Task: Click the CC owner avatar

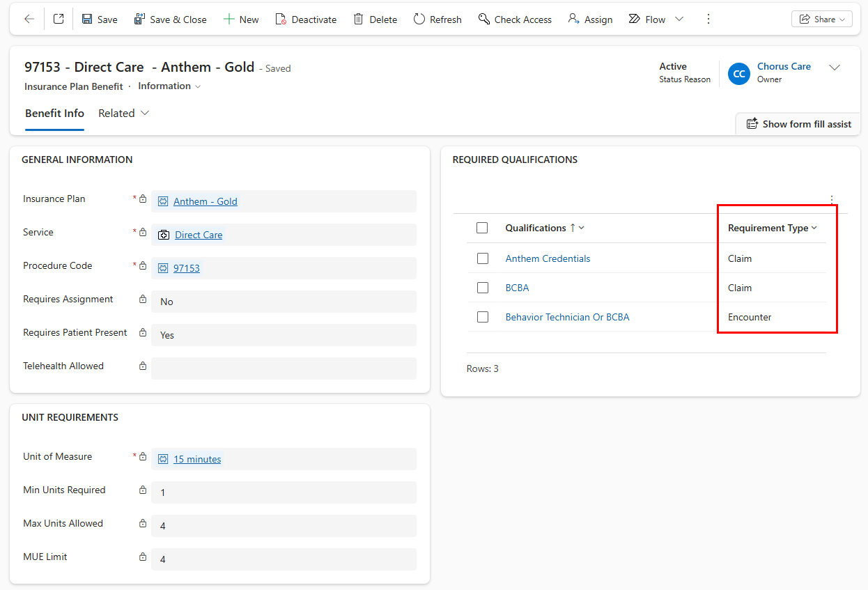Action: (x=739, y=74)
